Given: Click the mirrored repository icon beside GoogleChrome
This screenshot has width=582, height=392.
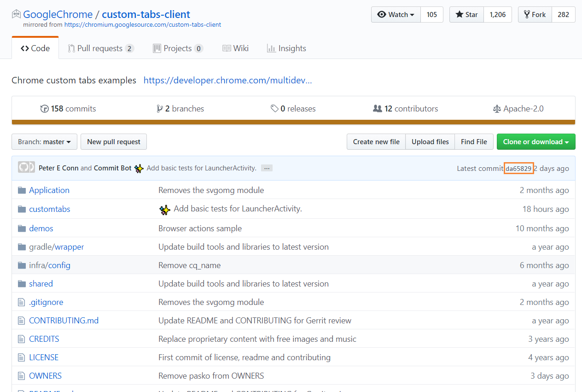Looking at the screenshot, I should click(16, 14).
